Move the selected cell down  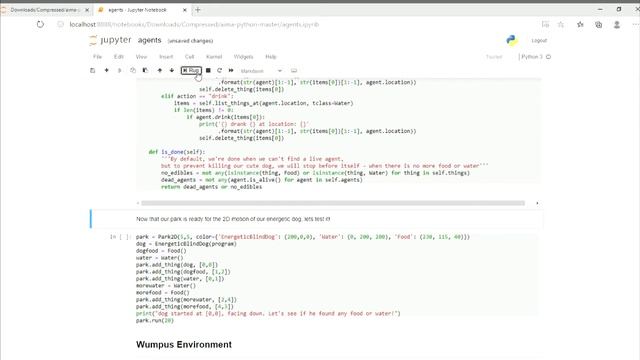pos(171,71)
